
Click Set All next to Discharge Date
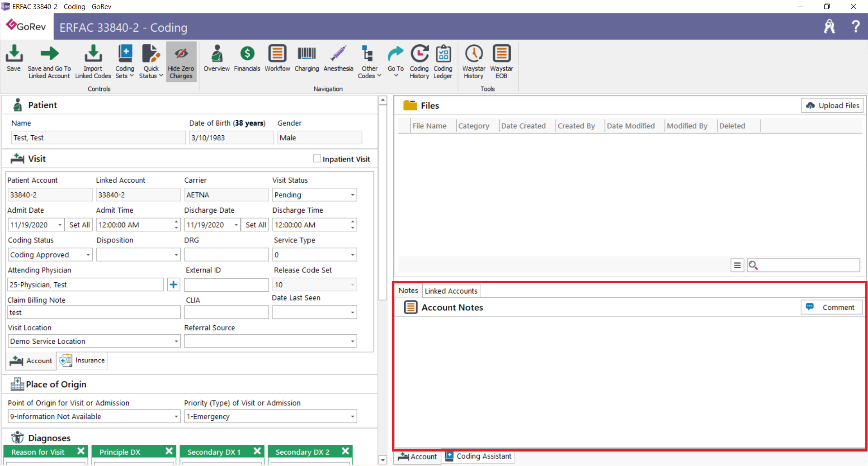pos(256,225)
